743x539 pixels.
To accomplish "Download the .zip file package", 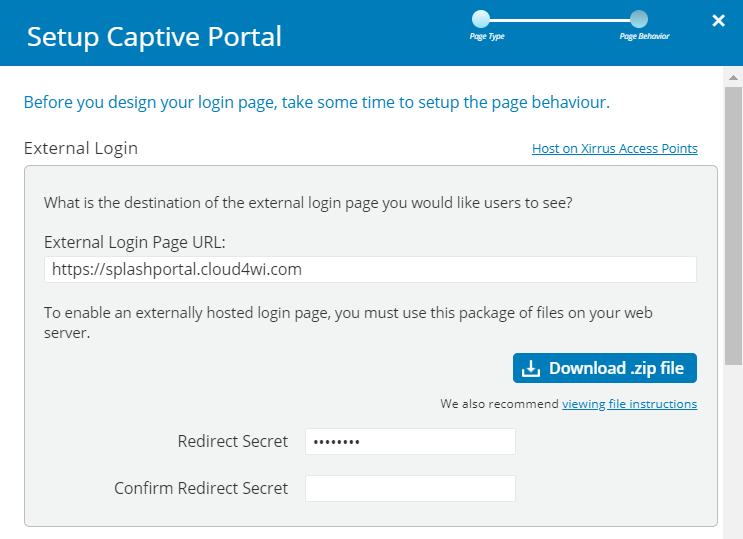I will [x=605, y=368].
